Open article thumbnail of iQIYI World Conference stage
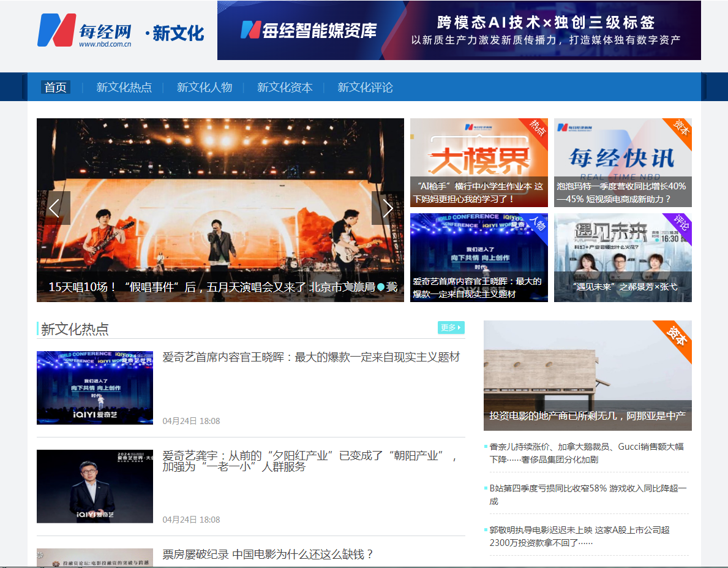Screen dimensions: 728x568 click(x=95, y=388)
